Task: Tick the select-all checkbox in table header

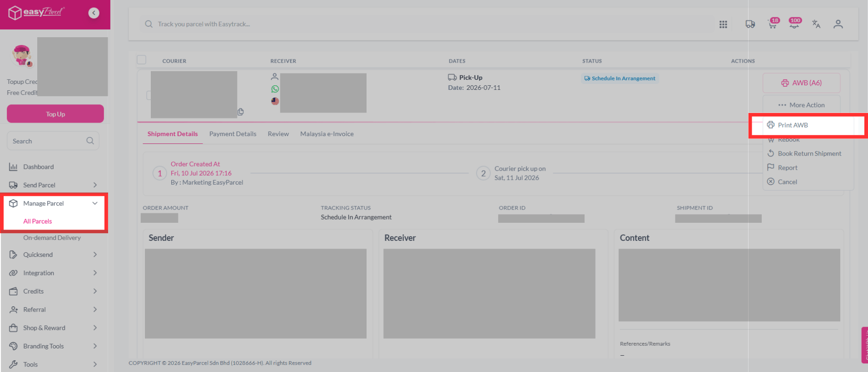Action: pos(142,60)
